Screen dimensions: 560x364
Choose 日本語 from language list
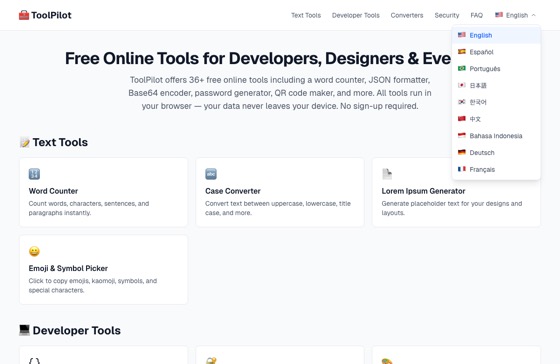click(x=496, y=86)
